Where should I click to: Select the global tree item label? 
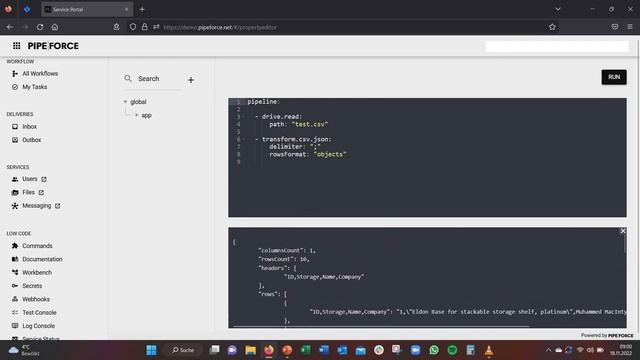pos(138,102)
